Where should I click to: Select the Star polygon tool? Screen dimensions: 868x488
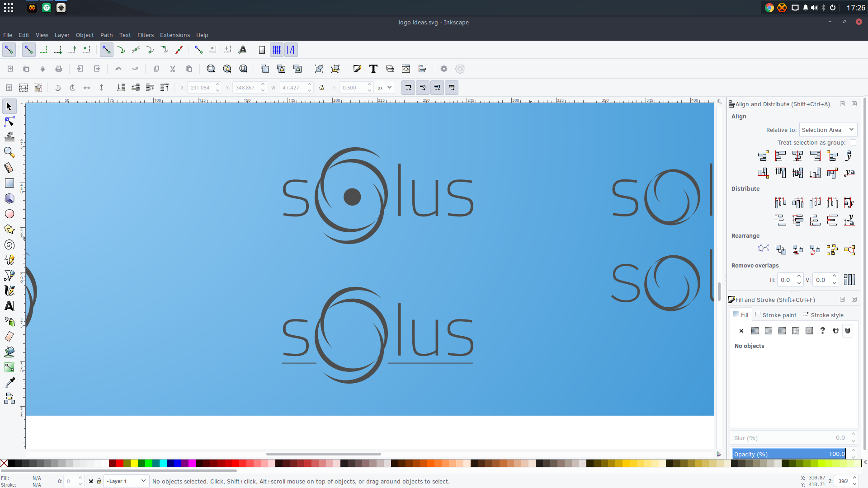click(x=9, y=229)
